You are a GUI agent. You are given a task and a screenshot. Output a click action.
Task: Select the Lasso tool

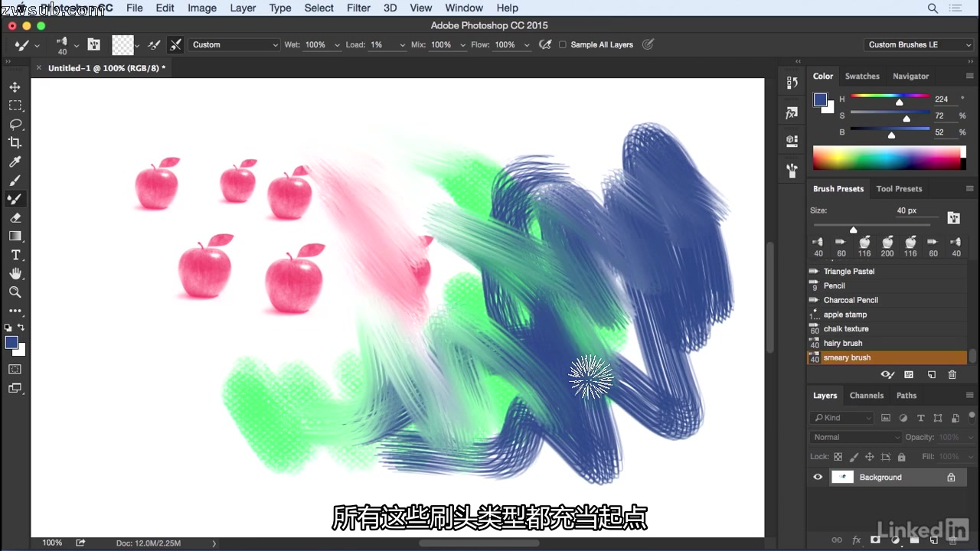pos(15,124)
